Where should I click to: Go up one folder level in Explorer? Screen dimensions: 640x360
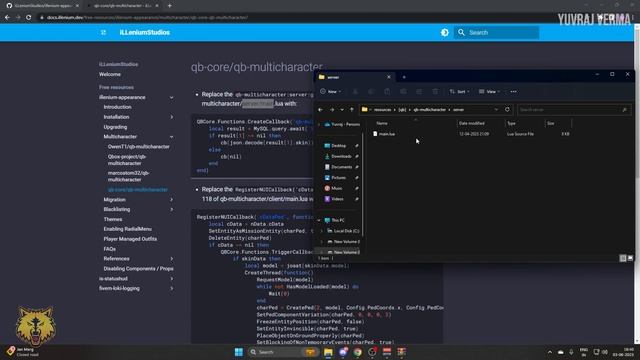(351, 109)
